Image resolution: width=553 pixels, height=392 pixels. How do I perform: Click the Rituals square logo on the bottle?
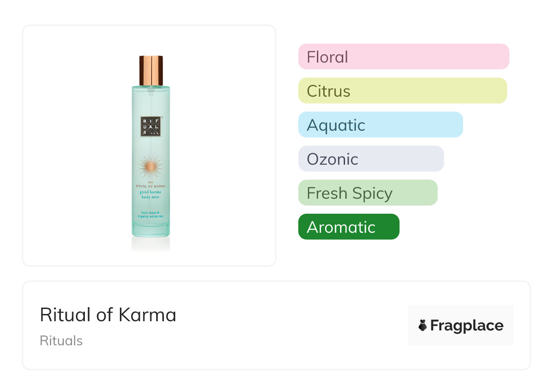click(150, 126)
